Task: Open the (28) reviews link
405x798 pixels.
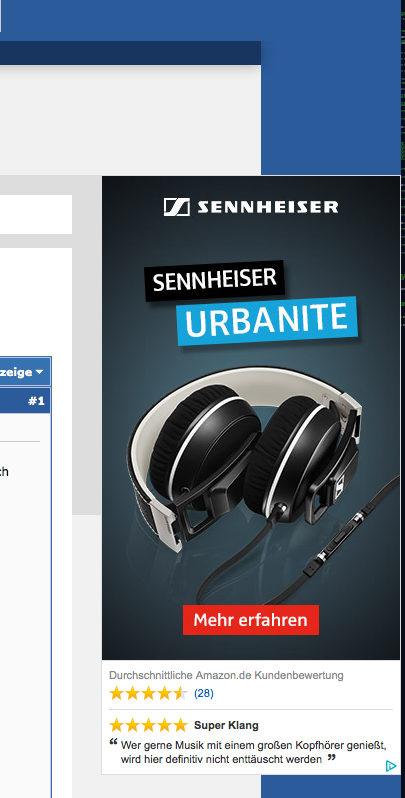Action: (204, 693)
